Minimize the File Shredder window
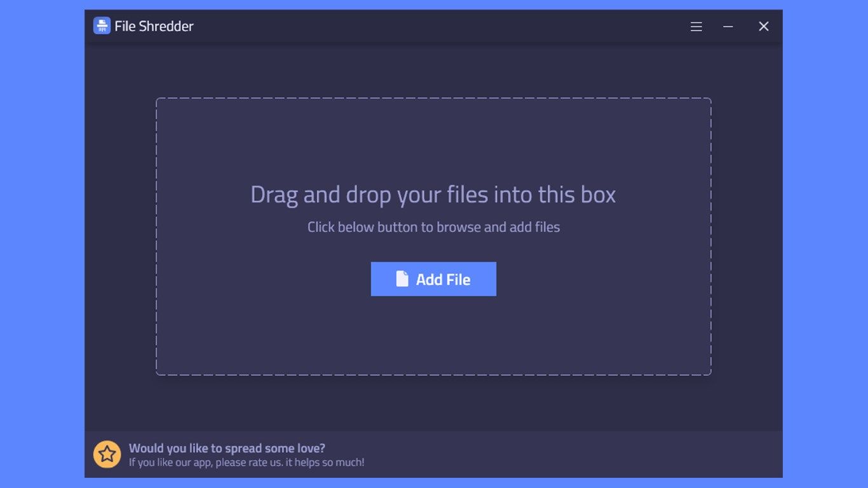 (x=728, y=27)
